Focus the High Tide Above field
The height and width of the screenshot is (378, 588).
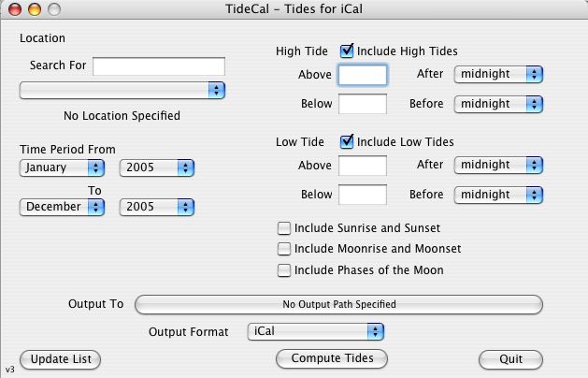363,75
